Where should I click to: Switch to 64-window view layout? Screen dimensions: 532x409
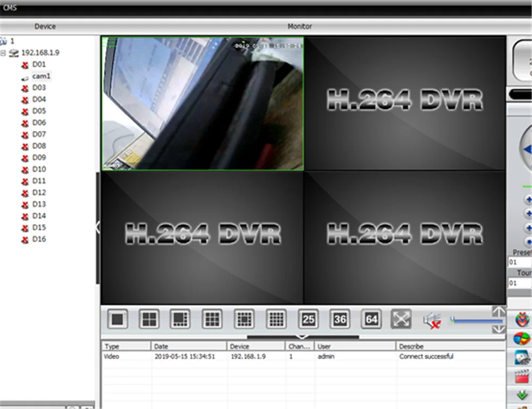371,319
